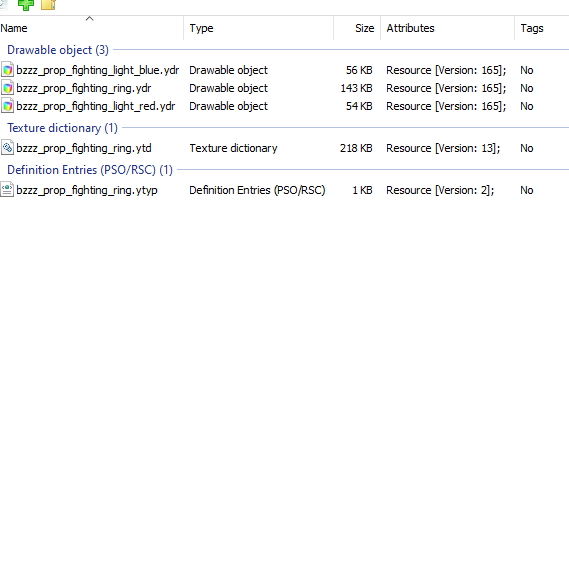The height and width of the screenshot is (569, 569).
Task: Select the bzzz_prop_fighting_light_red.ydr file icon
Action: point(7,106)
